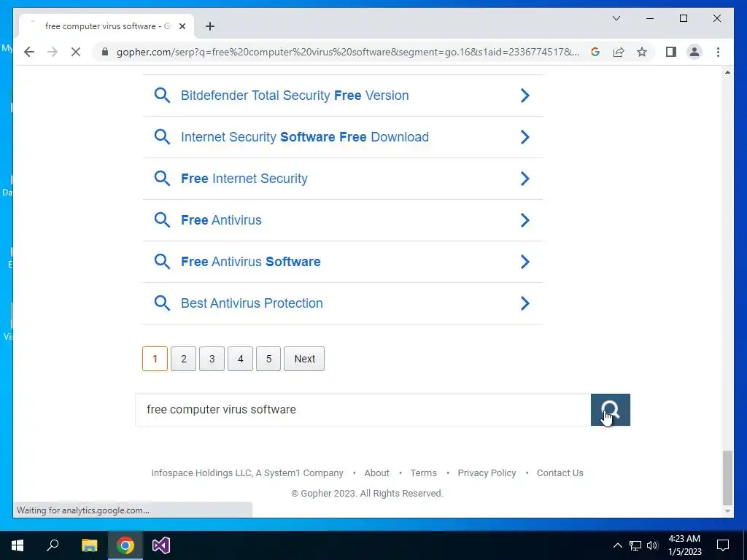
Task: Open the Chrome three-dot menu
Action: click(718, 52)
